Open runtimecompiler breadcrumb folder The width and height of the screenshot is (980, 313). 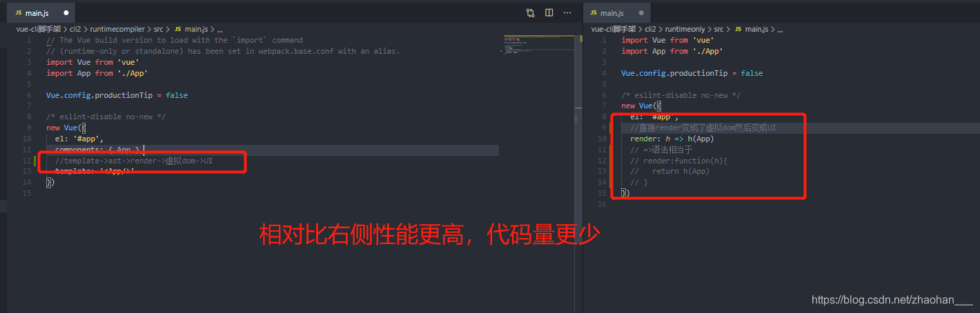point(117,29)
